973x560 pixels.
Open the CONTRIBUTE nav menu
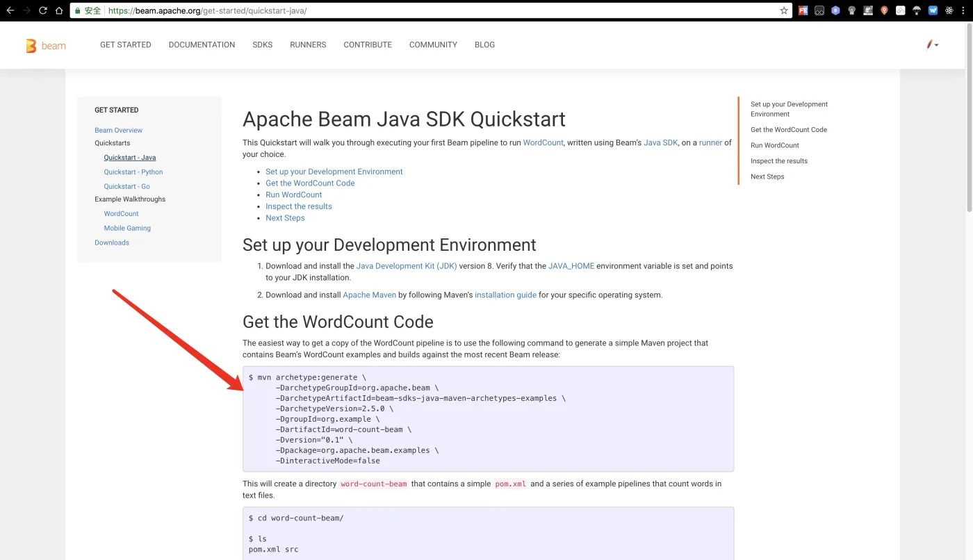368,44
